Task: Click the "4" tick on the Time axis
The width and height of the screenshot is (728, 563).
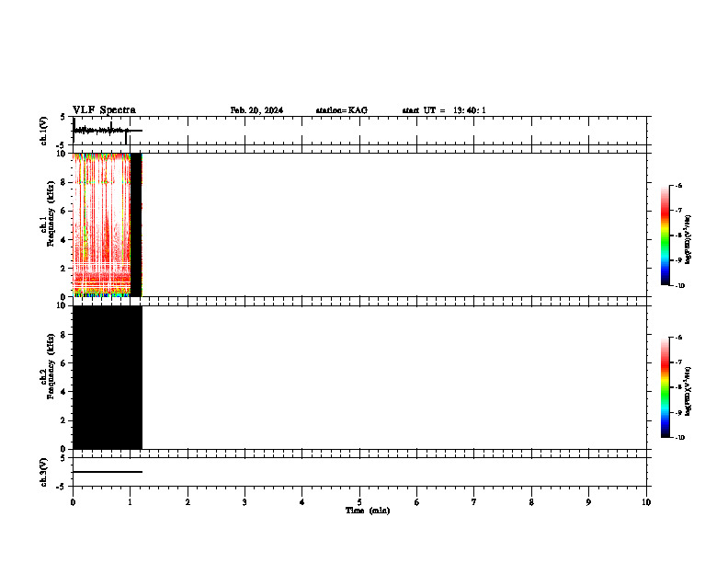Action: click(302, 502)
